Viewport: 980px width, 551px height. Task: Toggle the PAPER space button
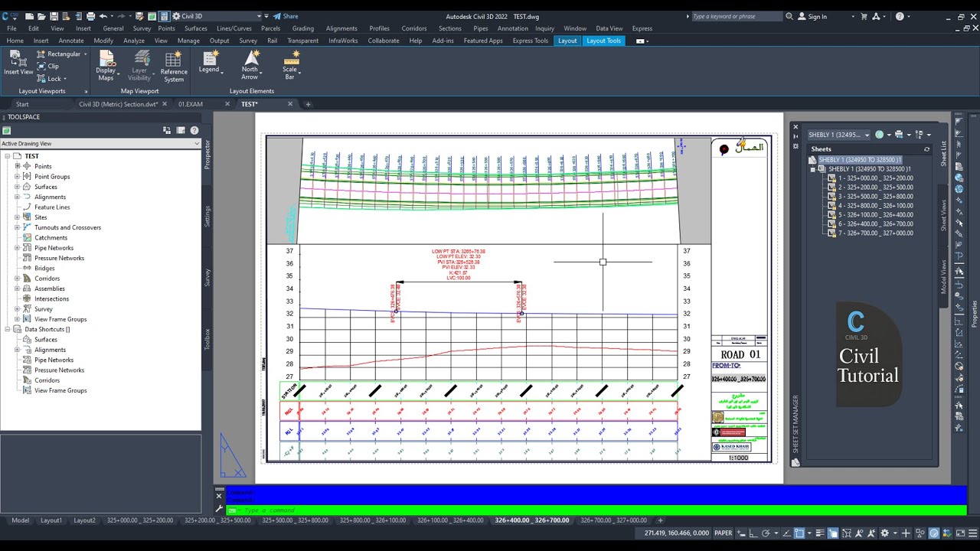pyautogui.click(x=723, y=533)
